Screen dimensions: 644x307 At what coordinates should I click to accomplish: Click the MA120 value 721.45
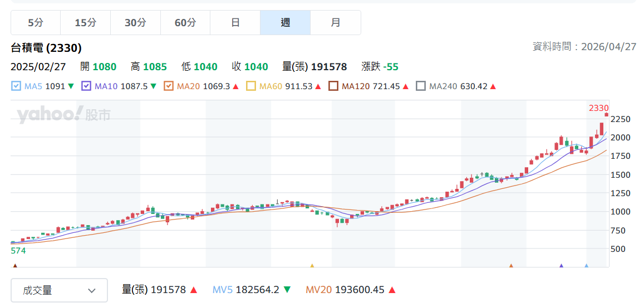[x=386, y=86]
